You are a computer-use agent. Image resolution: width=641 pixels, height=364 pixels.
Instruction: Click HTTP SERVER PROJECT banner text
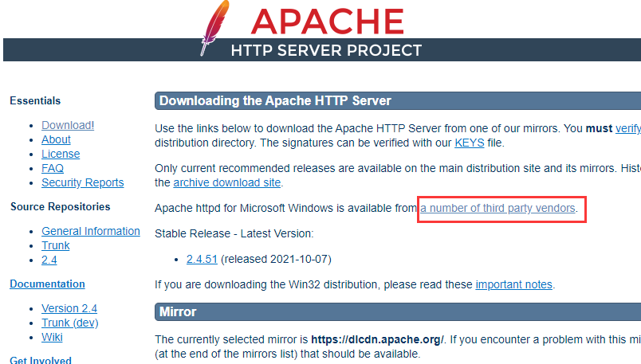(x=326, y=51)
